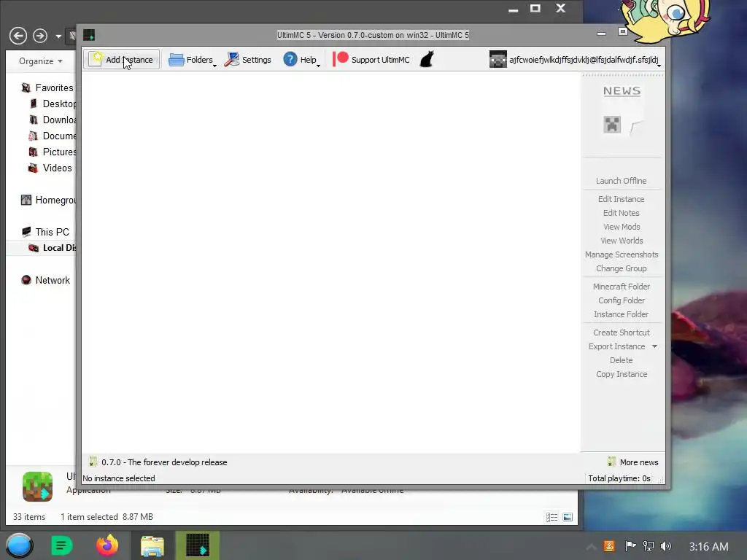Screen dimensions: 747x560
Task: Click the UltimMC file preview icon in Explorer
Action: (38, 486)
